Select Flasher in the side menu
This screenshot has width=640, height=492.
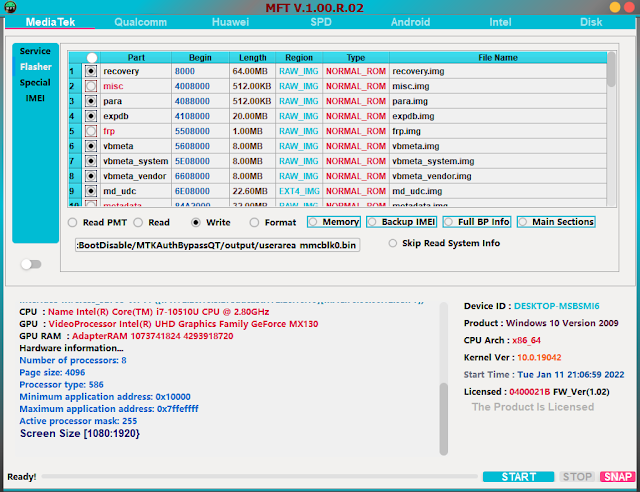point(36,67)
